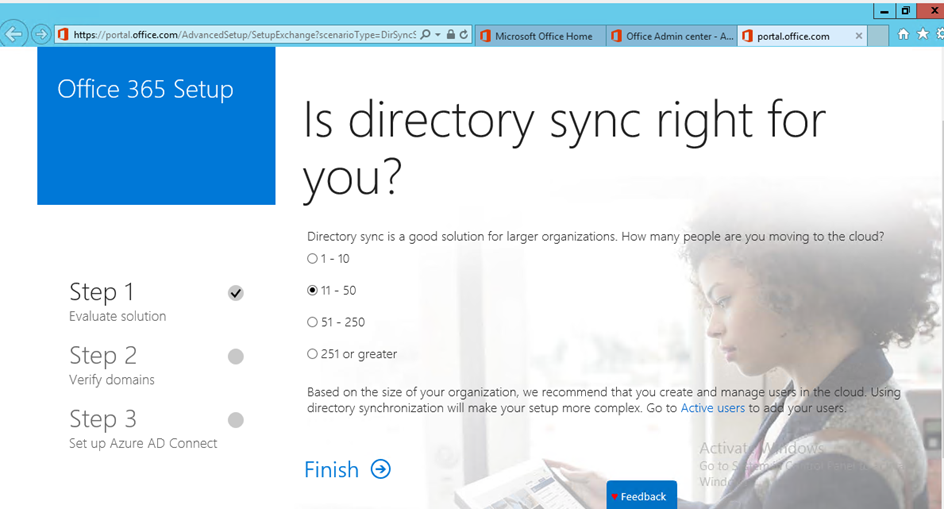944x509 pixels.
Task: Click the Step 3 gray status circle
Action: [235, 420]
